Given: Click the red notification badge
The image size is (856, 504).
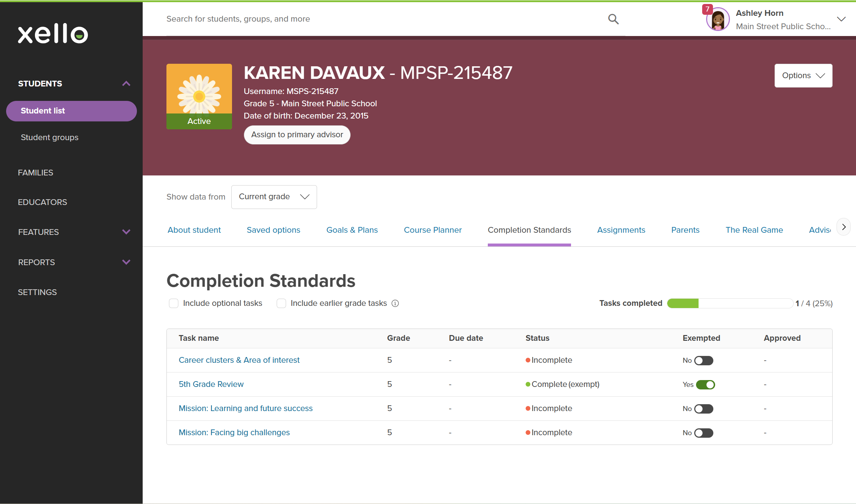Looking at the screenshot, I should [707, 9].
